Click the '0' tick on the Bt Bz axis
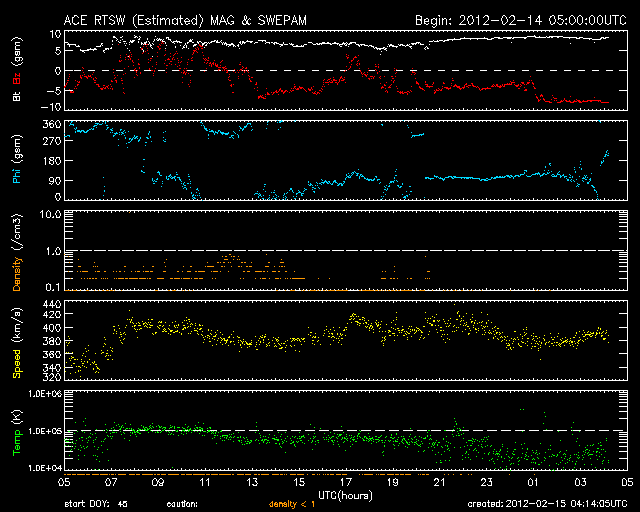Viewport: 640px width, 512px height. [58, 71]
